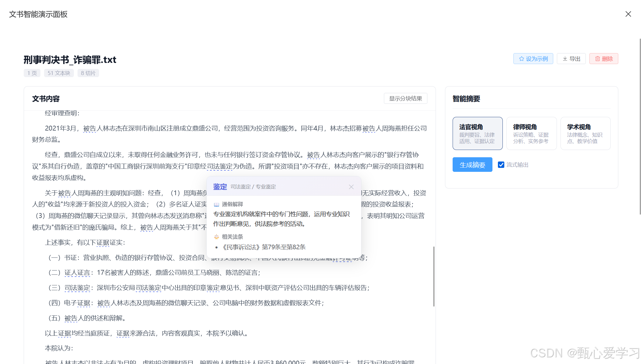Click underlined 司法鉴定 term in item (三)
This screenshot has height=364, width=642.
[x=77, y=288]
